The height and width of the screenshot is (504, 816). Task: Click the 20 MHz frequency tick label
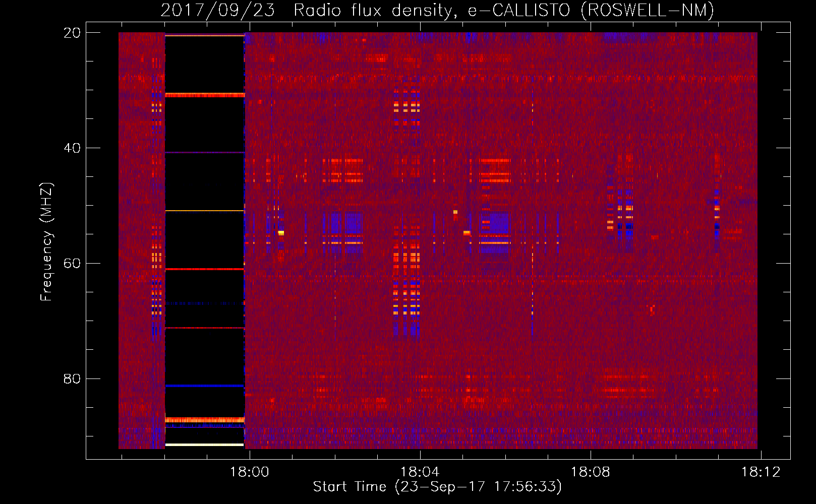click(x=72, y=33)
